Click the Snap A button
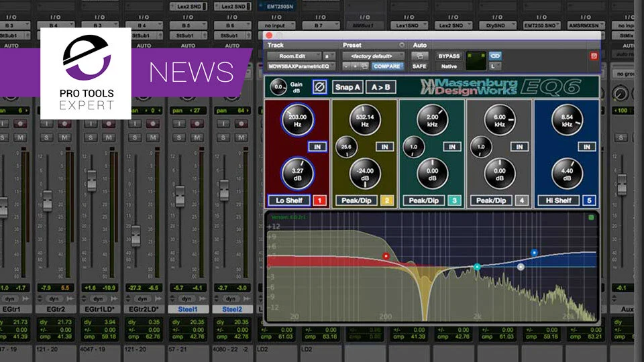Image resolution: width=644 pixels, height=362 pixels. [347, 87]
